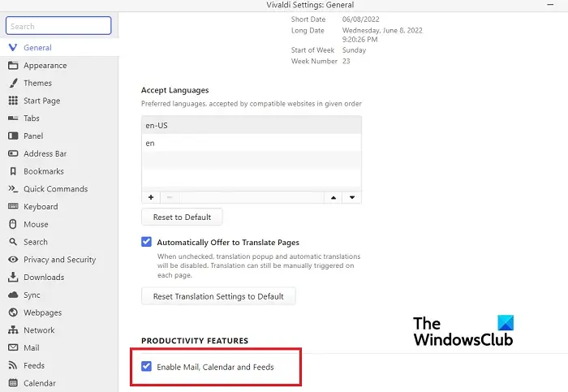Open Start Page settings
568x392 pixels.
pyautogui.click(x=59, y=101)
